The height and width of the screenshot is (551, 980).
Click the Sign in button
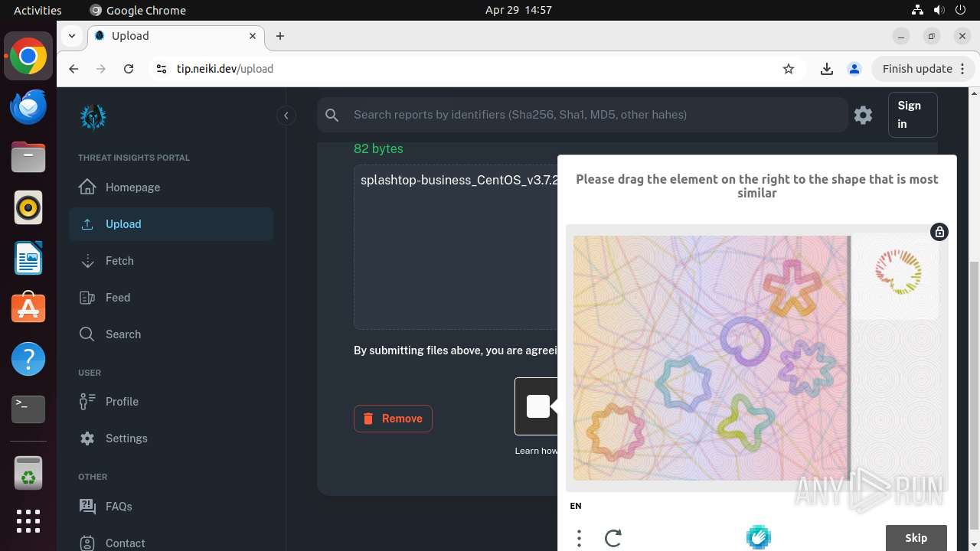click(913, 115)
